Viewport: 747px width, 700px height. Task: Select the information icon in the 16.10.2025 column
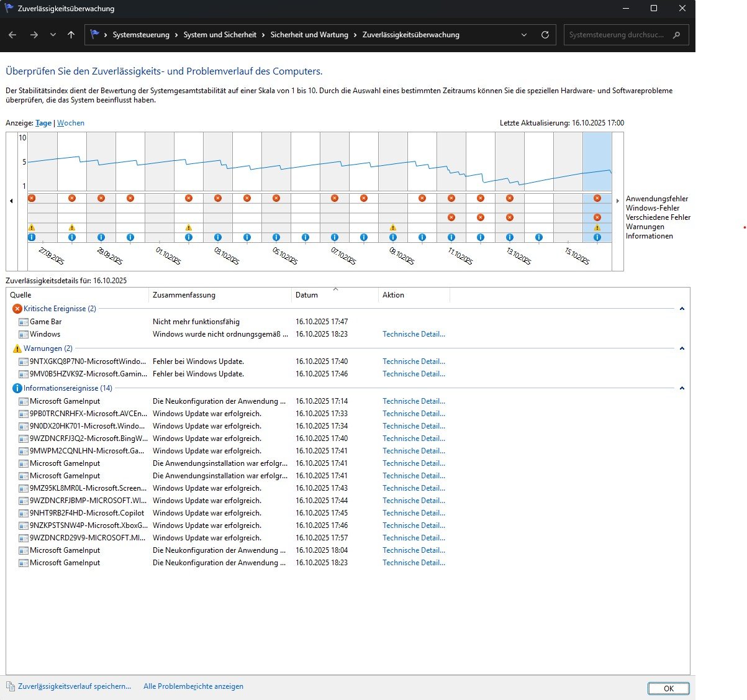pyautogui.click(x=597, y=237)
